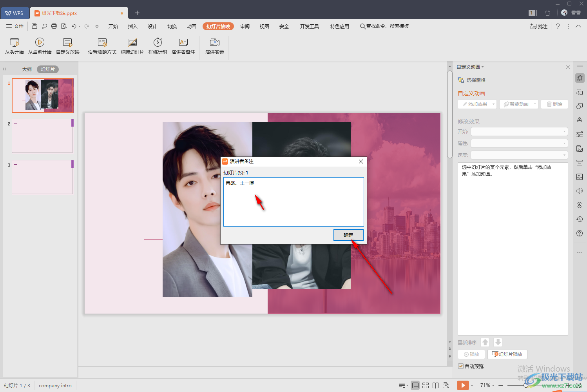Image resolution: width=587 pixels, height=392 pixels.
Task: Open the 插入 ribbon tab
Action: (133, 26)
